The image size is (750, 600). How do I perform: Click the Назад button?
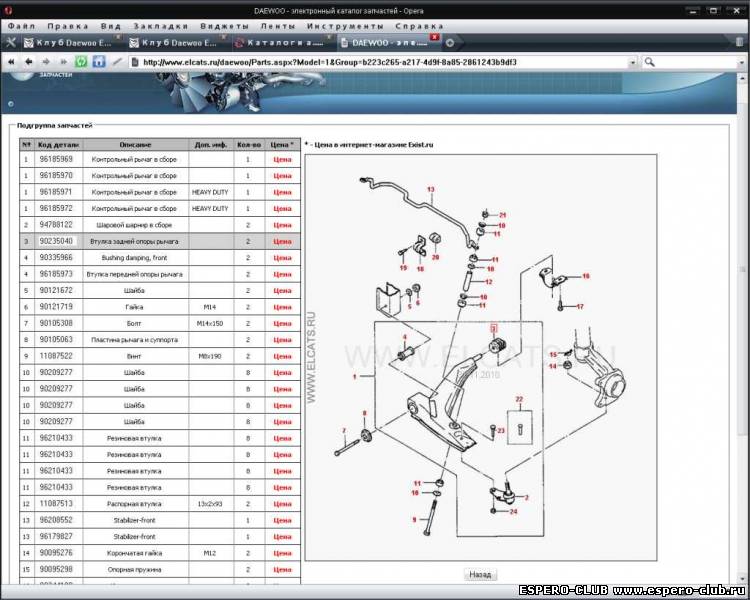click(x=480, y=574)
